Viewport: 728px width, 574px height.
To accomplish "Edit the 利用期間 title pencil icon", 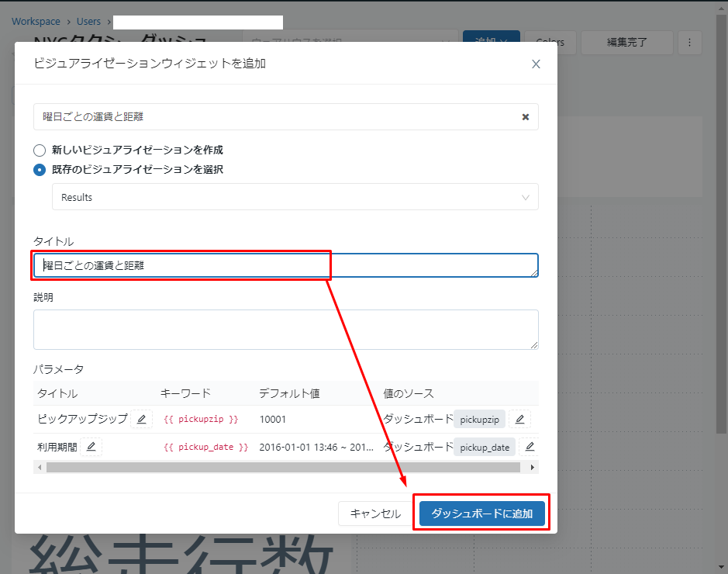I will click(91, 447).
